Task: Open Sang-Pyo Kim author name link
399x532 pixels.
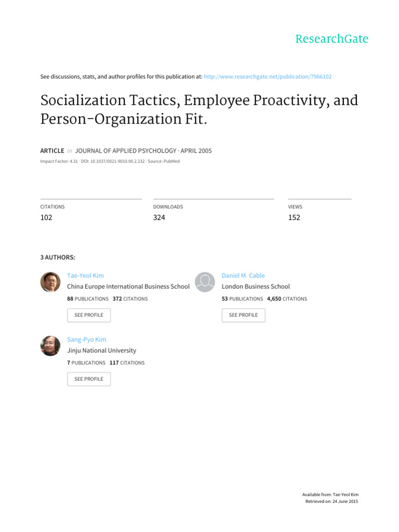Action: [87, 340]
